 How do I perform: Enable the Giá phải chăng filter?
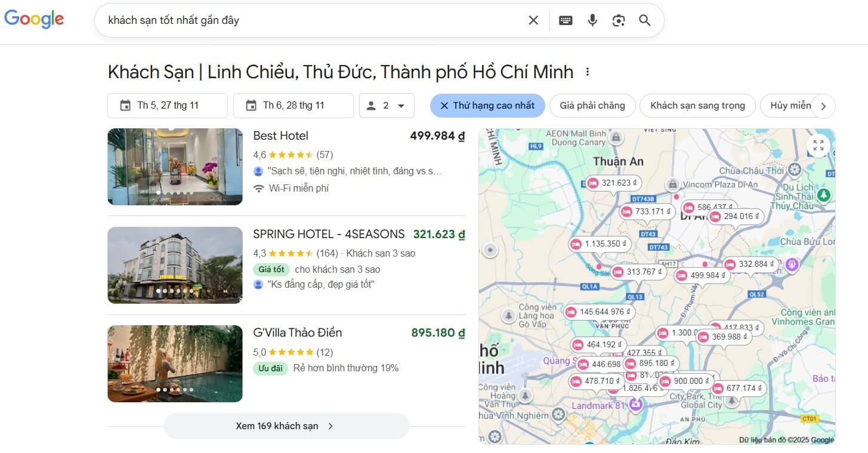(592, 106)
